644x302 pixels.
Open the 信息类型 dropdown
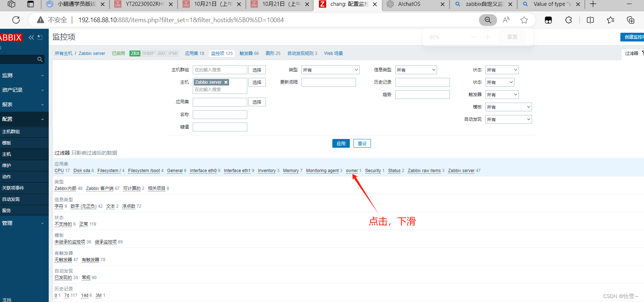(x=416, y=70)
